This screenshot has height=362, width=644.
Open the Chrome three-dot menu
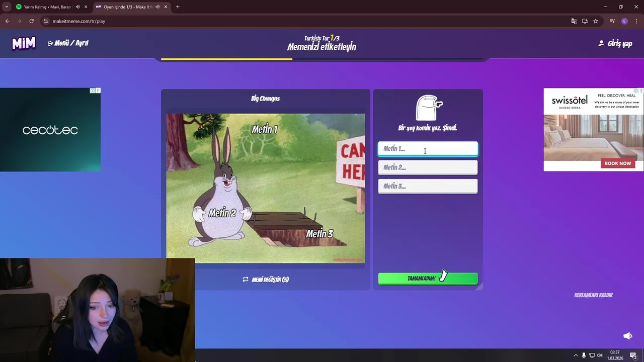pos(636,21)
